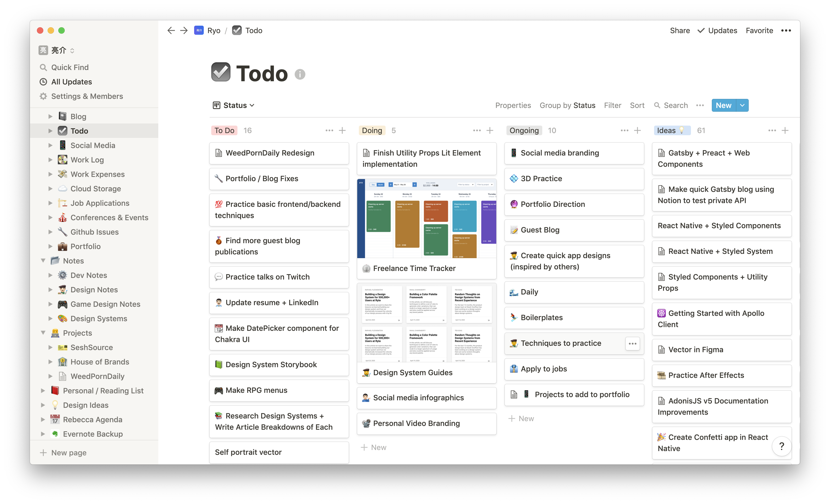This screenshot has height=504, width=830.
Task: Click the Todo checkmark icon
Action: [222, 72]
